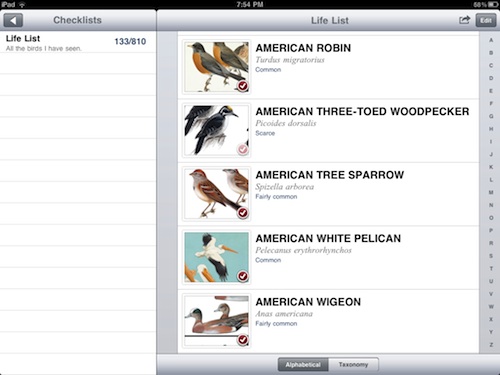This screenshot has height=375, width=500.
Task: Open the American Wigeon thumbnail image
Action: tap(216, 321)
